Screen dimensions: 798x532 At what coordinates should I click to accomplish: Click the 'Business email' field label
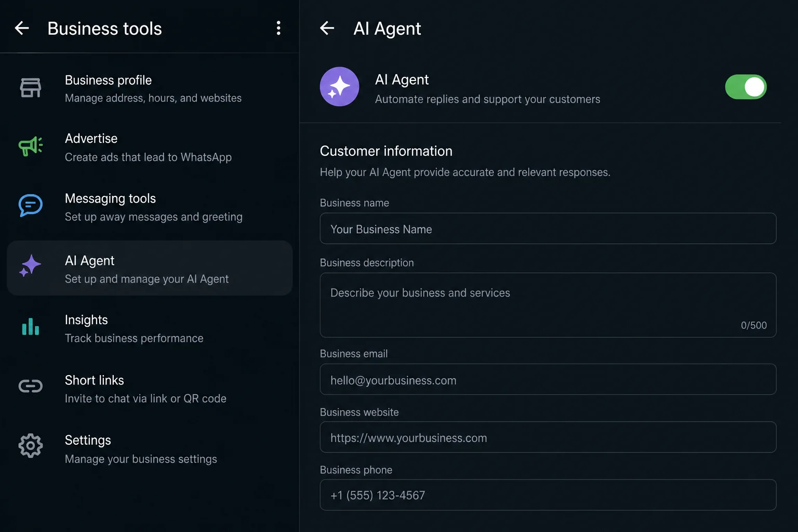pos(354,354)
